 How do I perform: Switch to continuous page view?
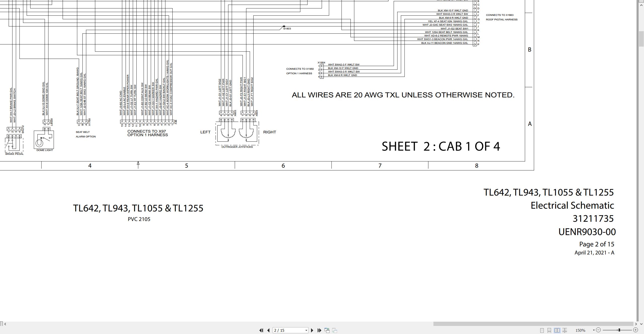(549, 330)
